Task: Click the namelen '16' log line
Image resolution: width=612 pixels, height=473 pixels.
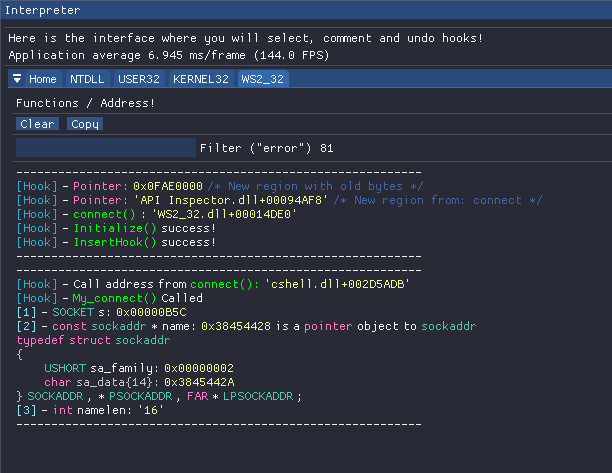Action: pos(90,410)
